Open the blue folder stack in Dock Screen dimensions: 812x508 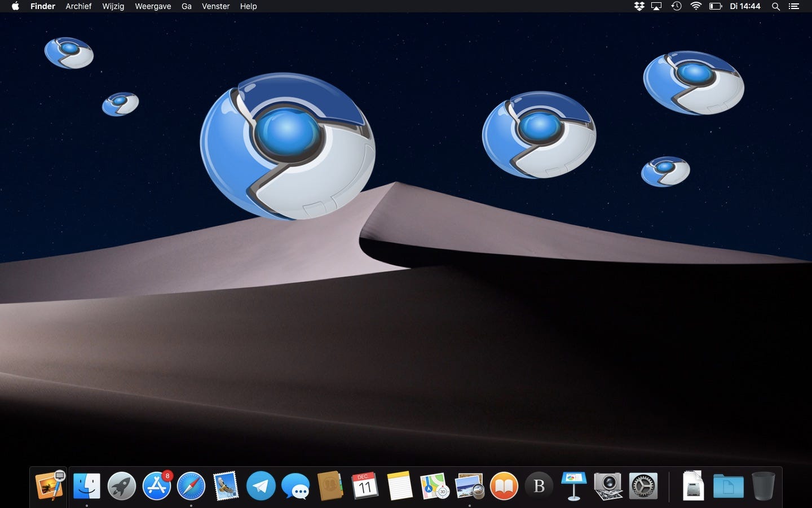coord(728,486)
